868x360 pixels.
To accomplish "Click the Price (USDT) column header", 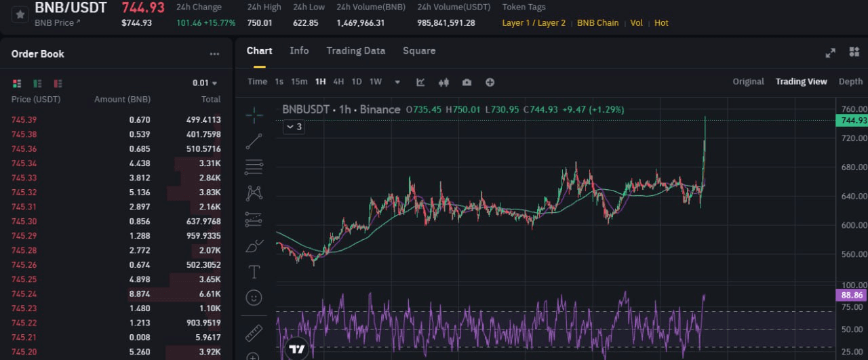I will [x=36, y=100].
